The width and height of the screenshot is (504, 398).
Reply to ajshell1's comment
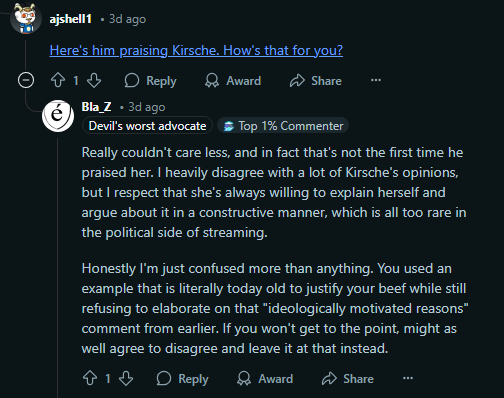pos(150,81)
